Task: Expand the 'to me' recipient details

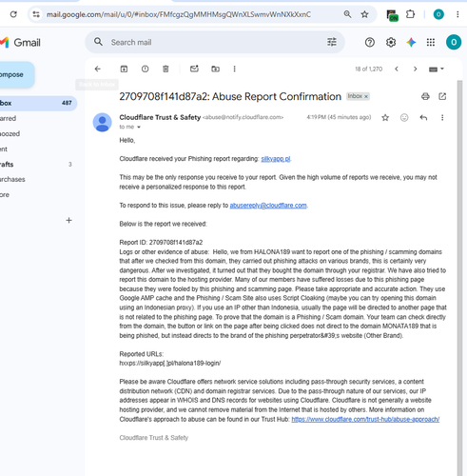Action: point(139,128)
